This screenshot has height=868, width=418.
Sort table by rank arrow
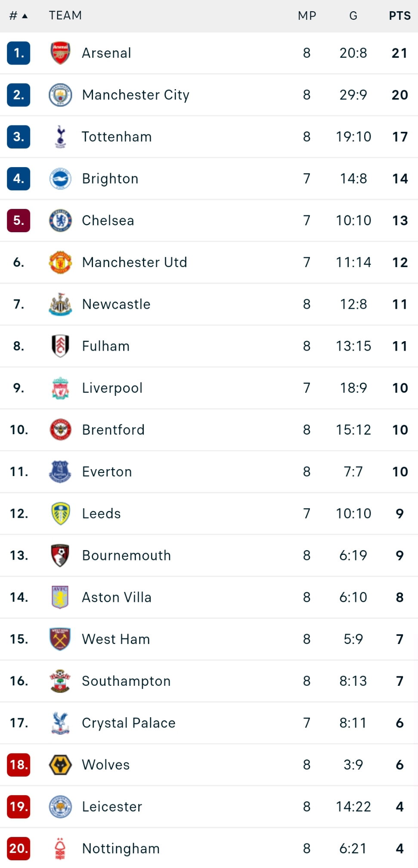pos(25,16)
